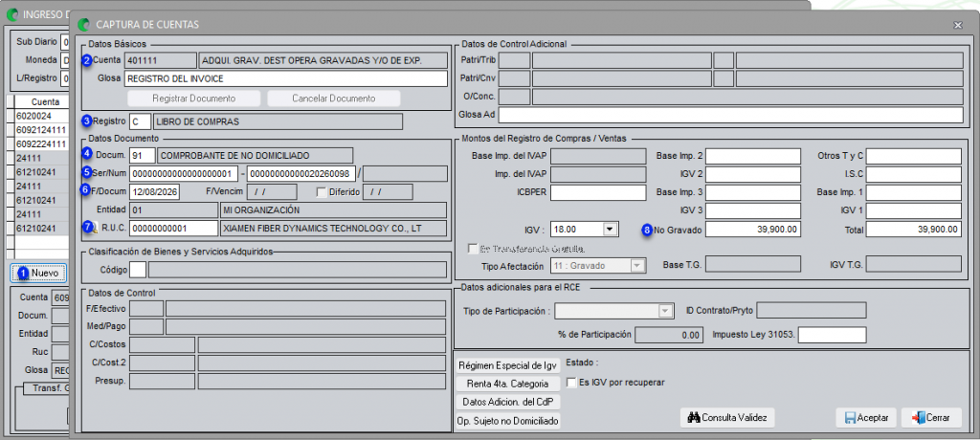Click the Glosa Ad input field
This screenshot has height=440, width=980.
tap(730, 115)
